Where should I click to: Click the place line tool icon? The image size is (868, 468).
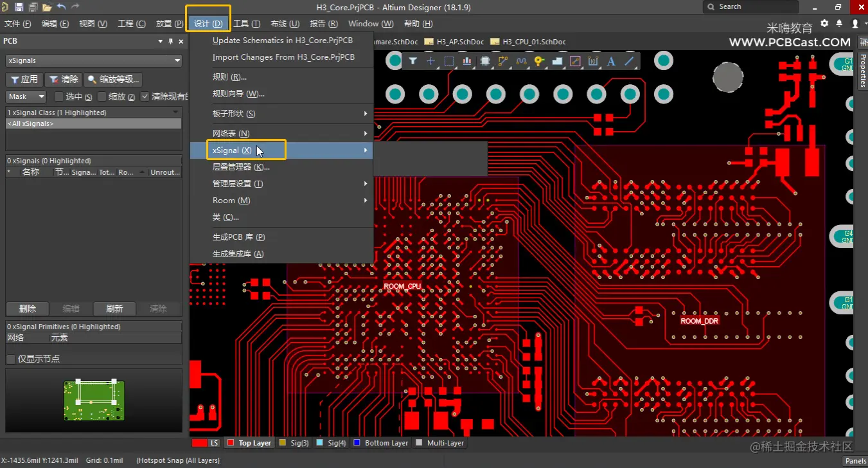(x=629, y=61)
